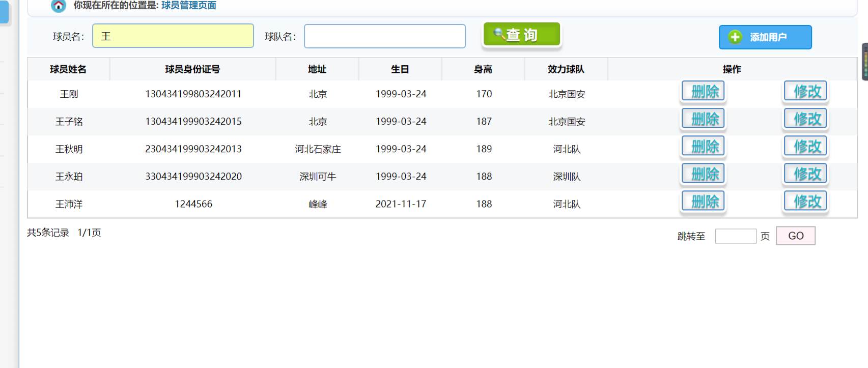This screenshot has height=368, width=868.
Task: Click the 添加用户 button
Action: [x=765, y=37]
